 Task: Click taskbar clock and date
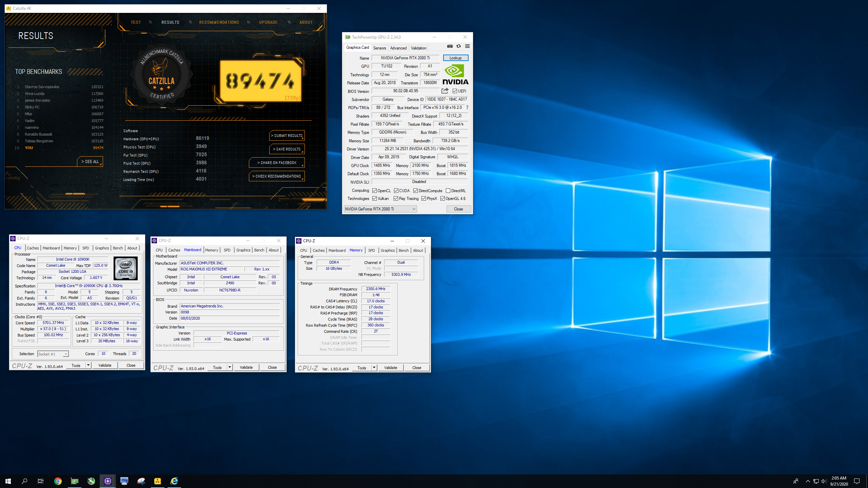pyautogui.click(x=839, y=481)
